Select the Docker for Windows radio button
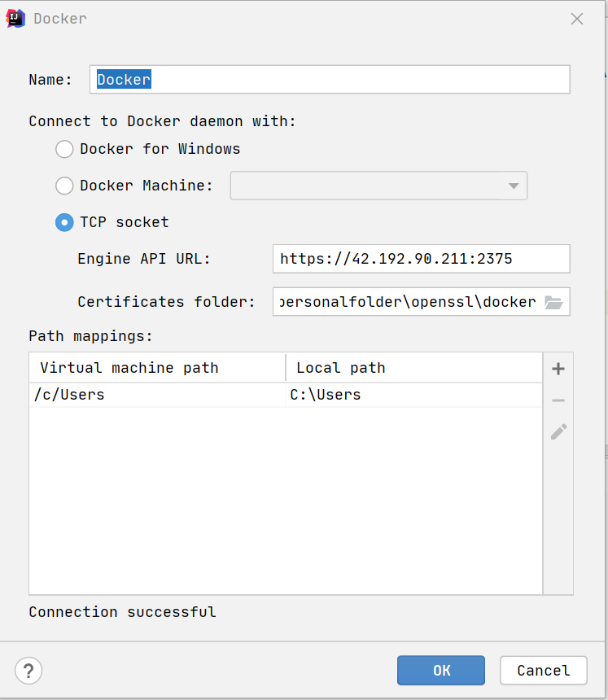This screenshot has width=608, height=700. pos(64,149)
